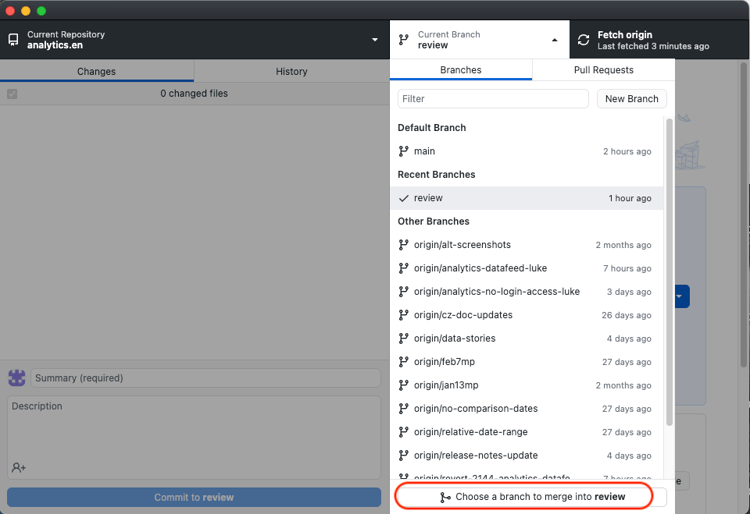Expand the Current Repository dropdown arrow
This screenshot has width=750, height=514.
375,40
